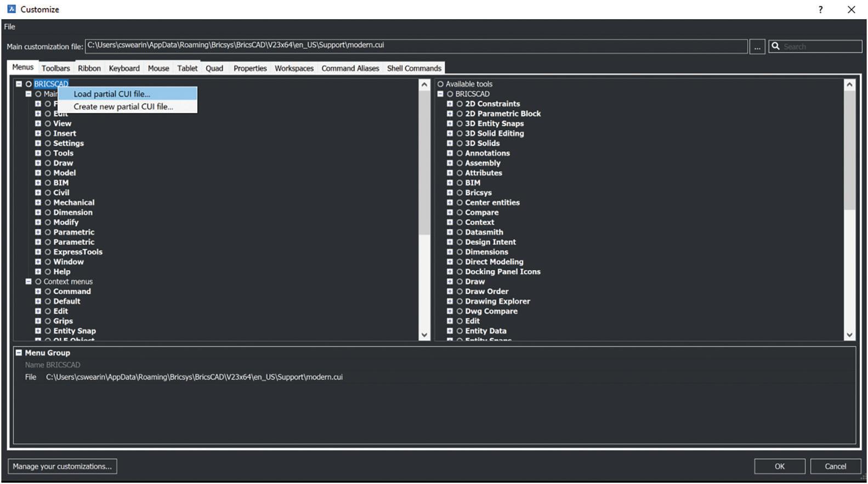Expand the Settings menu node
The width and height of the screenshot is (868, 484).
38,143
